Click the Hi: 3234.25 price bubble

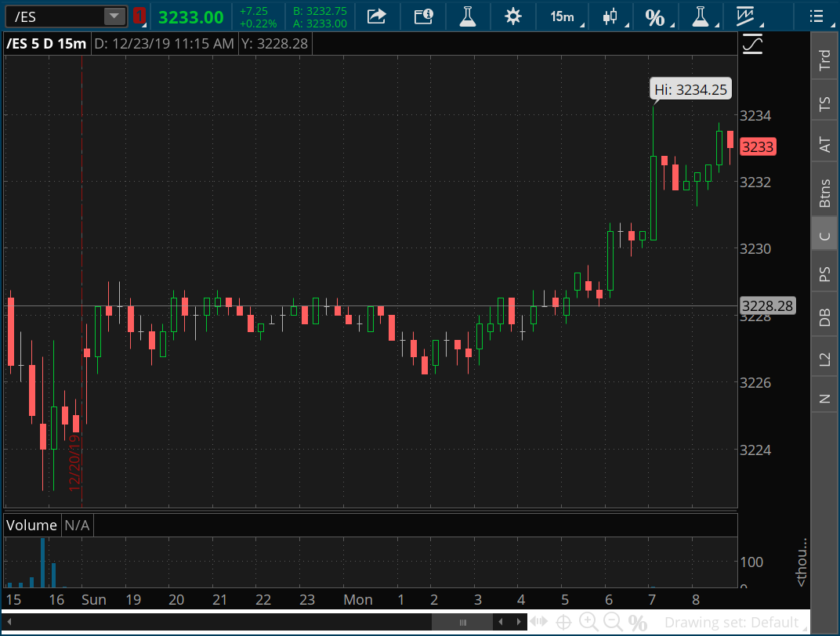[690, 89]
